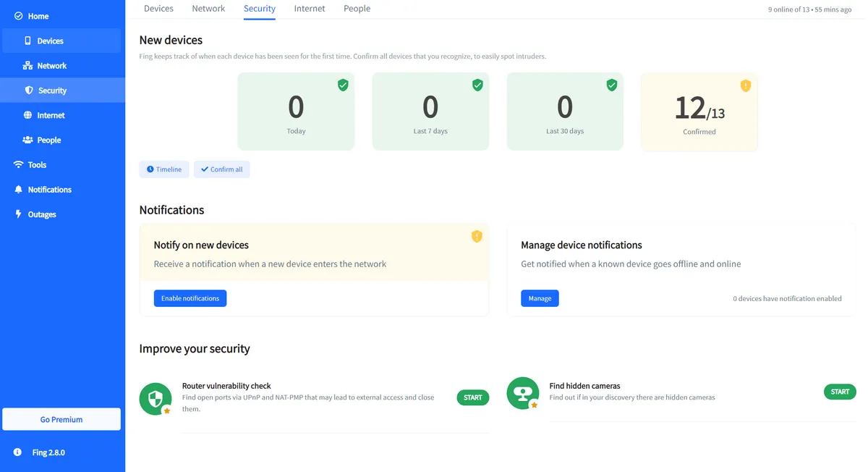Click the green shield on Last 30 days card
Image resolution: width=868 pixels, height=472 pixels.
point(612,85)
